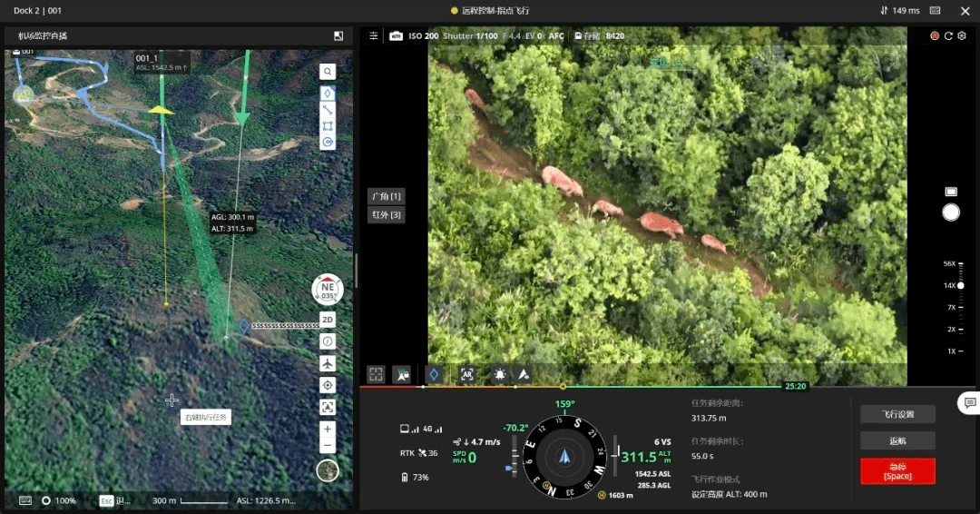Click the aircraft locate icon on map
The width and height of the screenshot is (980, 514).
click(328, 363)
